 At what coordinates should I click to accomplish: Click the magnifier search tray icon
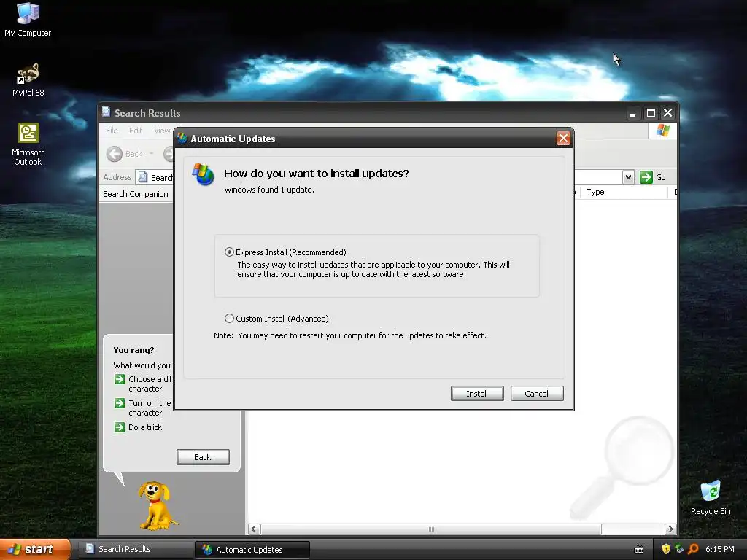click(x=693, y=549)
